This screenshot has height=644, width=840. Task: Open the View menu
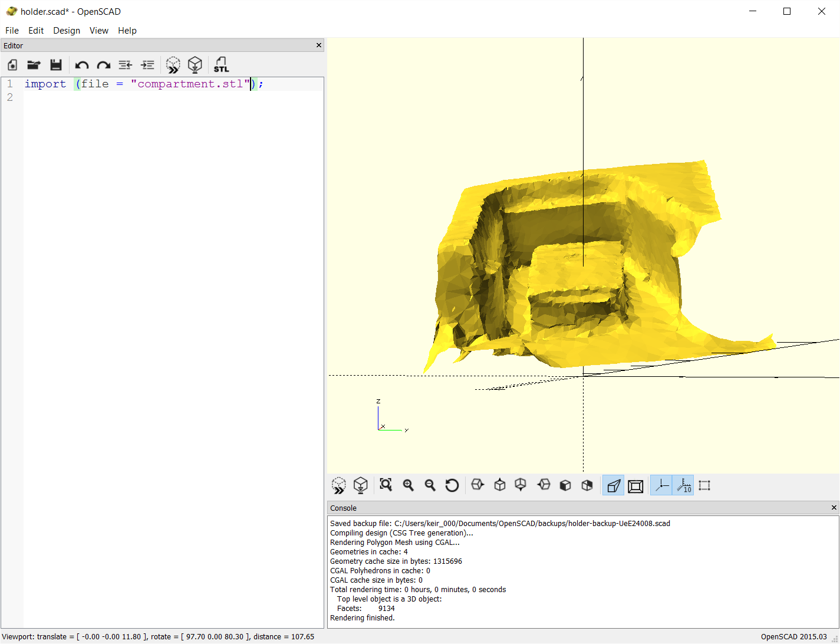point(99,31)
